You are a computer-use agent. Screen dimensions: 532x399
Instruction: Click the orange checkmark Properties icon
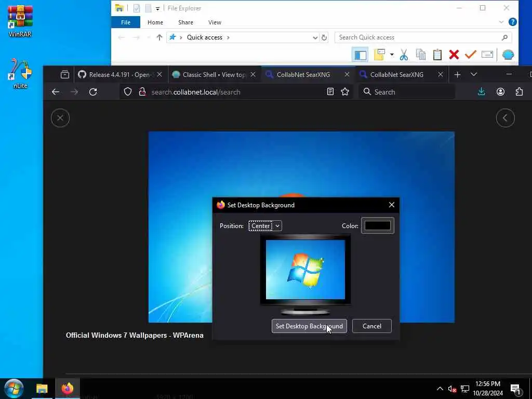[x=471, y=55]
